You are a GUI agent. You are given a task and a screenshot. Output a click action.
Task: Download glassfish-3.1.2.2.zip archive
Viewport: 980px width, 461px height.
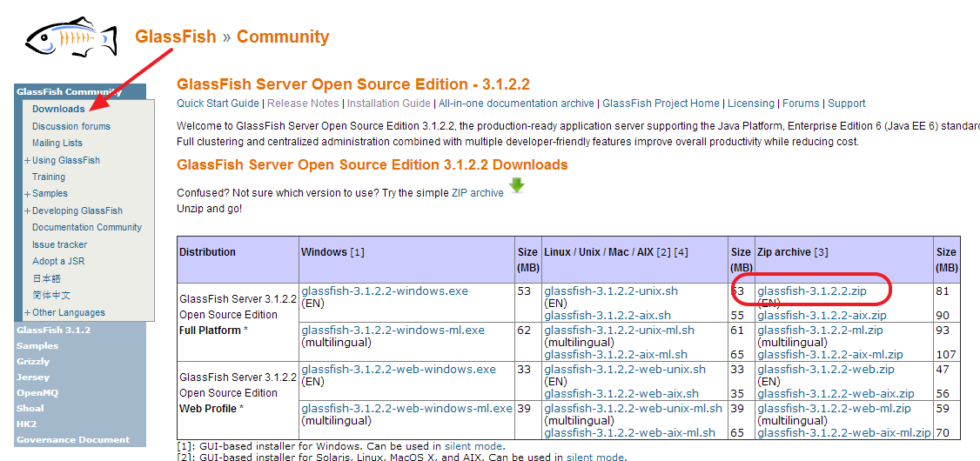point(811,291)
